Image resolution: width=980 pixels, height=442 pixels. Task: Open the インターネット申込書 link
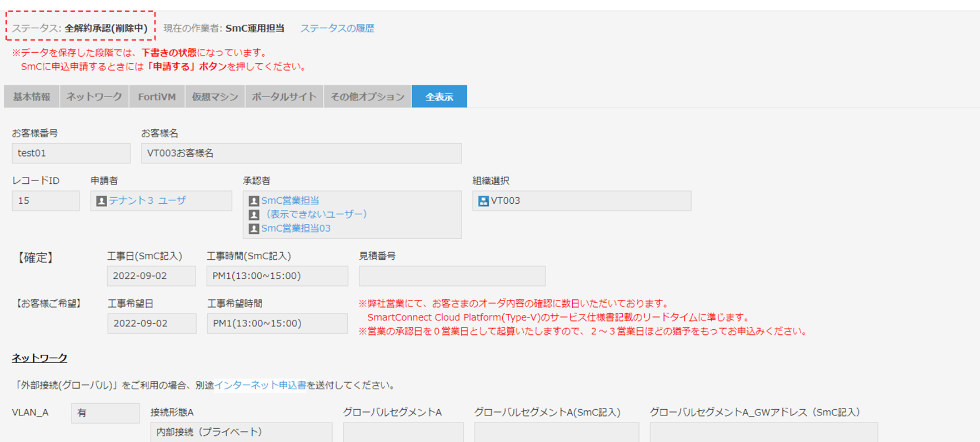(x=260, y=385)
